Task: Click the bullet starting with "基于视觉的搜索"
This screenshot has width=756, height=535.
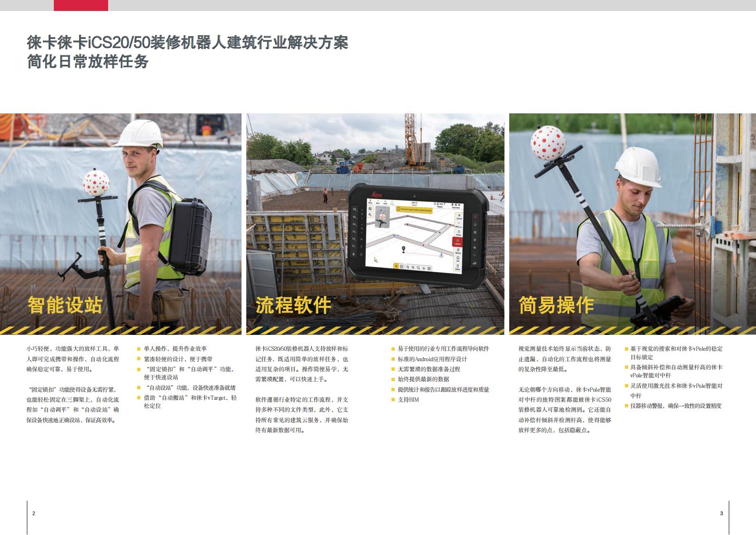Action: click(673, 353)
